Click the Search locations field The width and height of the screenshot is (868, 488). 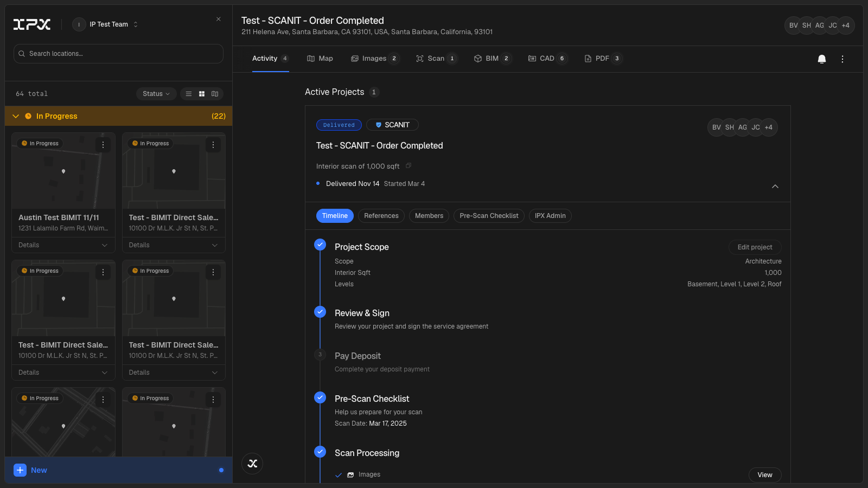118,54
